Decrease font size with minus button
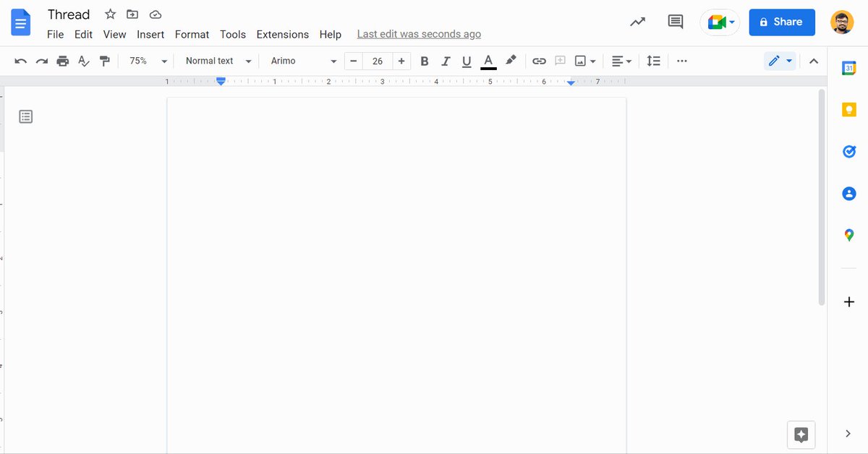 (x=353, y=61)
